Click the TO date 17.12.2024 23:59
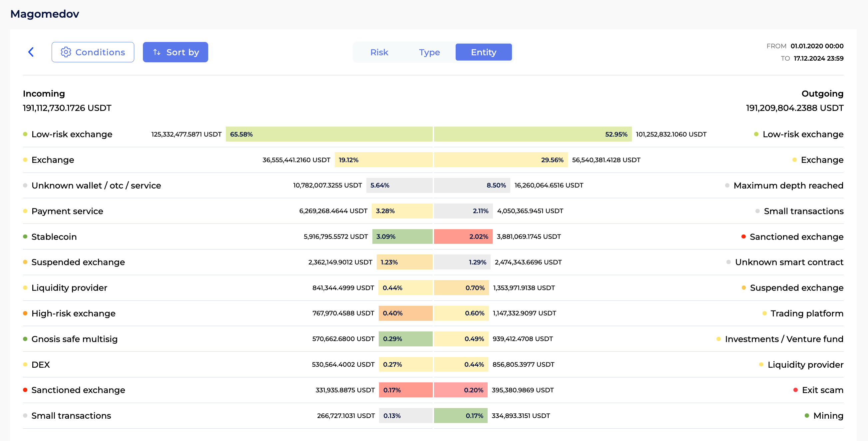 [818, 58]
